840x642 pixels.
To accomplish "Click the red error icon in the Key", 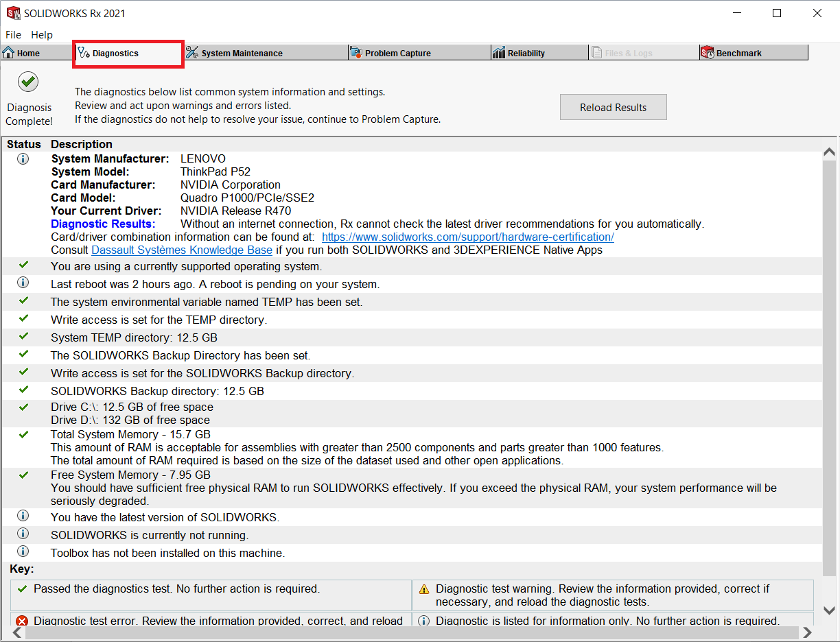I will (22, 621).
